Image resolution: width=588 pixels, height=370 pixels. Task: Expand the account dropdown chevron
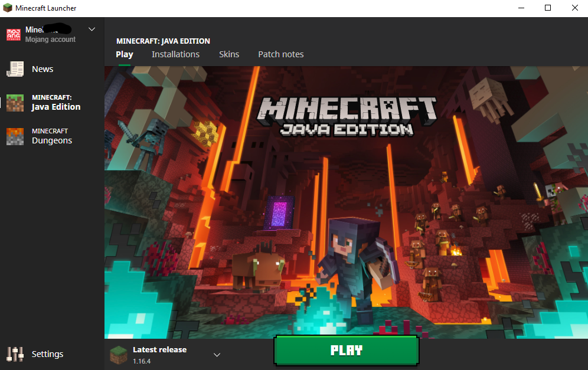click(92, 30)
